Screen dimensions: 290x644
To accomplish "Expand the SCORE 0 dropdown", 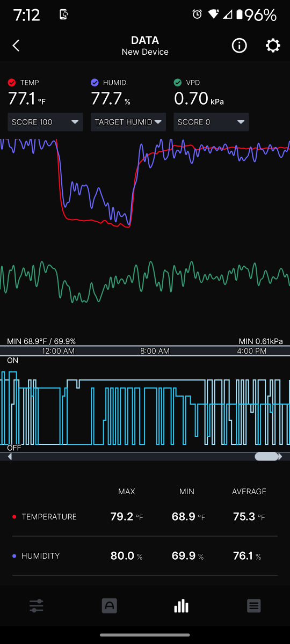I will tap(211, 122).
